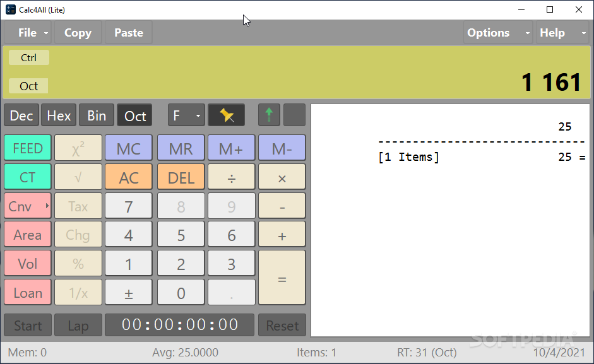Click RT: 31 (Oct) in status bar

coord(427,353)
